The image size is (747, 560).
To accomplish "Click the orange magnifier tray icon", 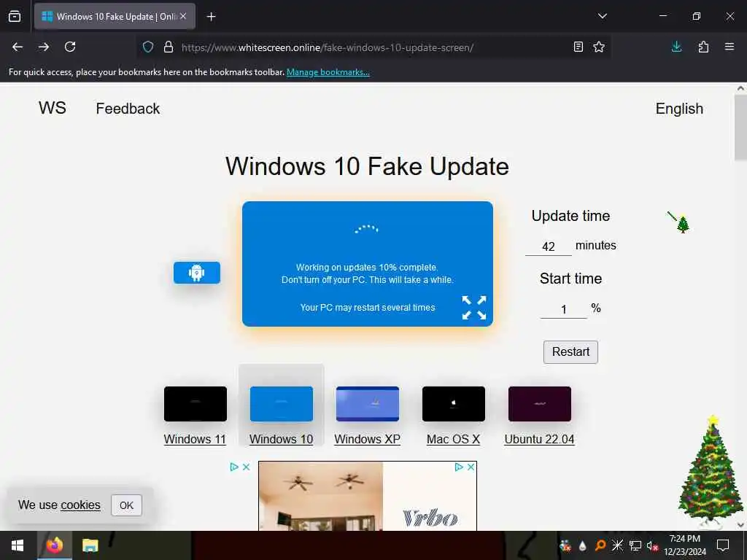I will [600, 545].
